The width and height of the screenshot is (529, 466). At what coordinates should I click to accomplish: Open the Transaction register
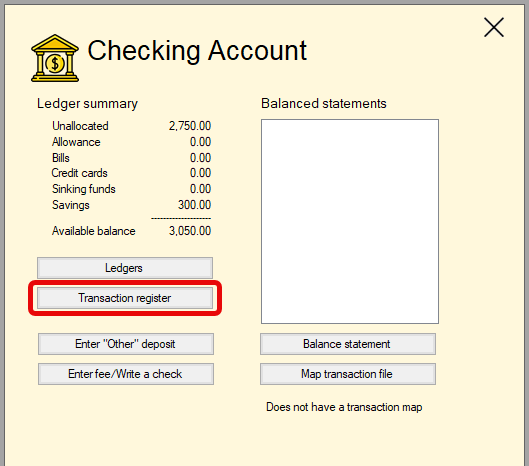pyautogui.click(x=125, y=298)
